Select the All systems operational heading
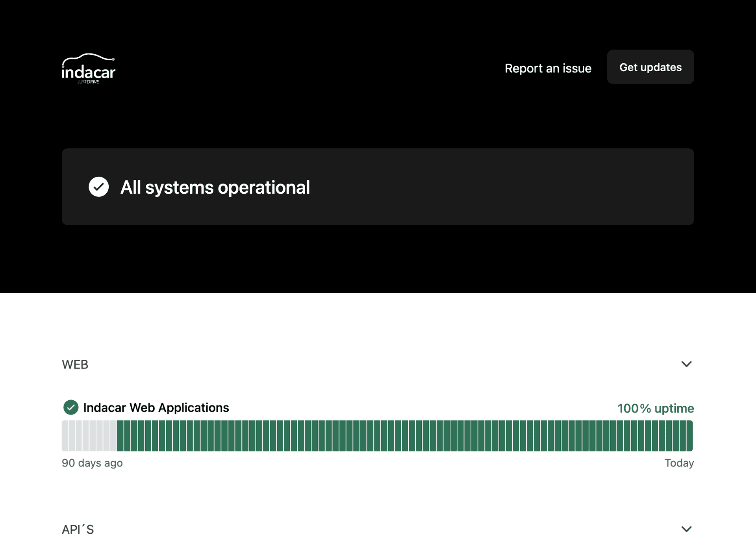Viewport: 756px width, 557px height. [x=215, y=187]
